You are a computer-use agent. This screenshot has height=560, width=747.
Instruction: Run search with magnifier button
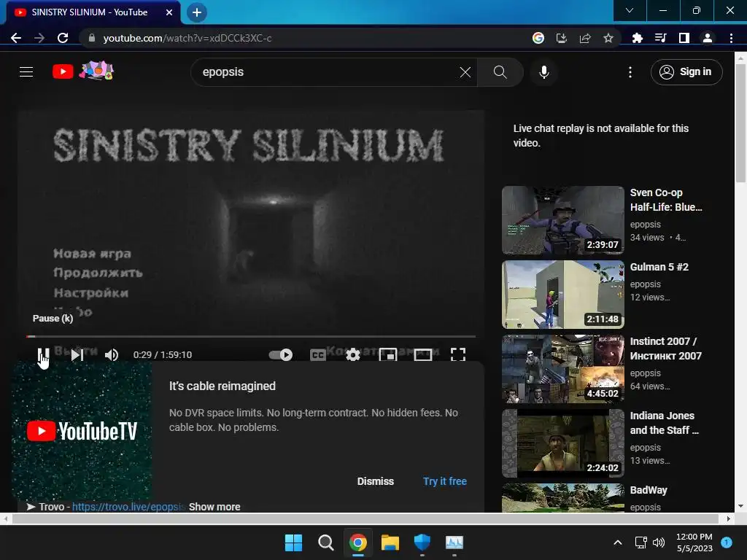pyautogui.click(x=500, y=72)
